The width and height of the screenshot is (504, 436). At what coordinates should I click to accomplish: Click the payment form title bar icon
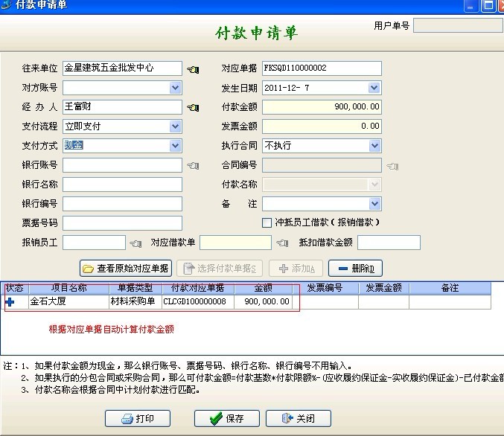tap(7, 6)
